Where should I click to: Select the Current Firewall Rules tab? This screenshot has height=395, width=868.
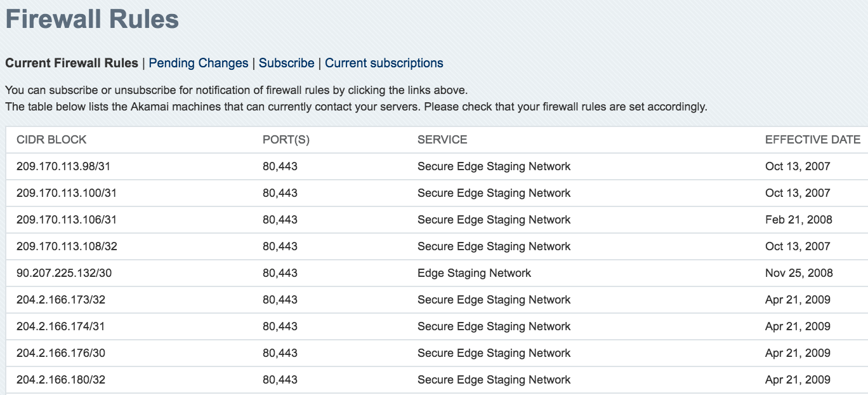pos(72,64)
